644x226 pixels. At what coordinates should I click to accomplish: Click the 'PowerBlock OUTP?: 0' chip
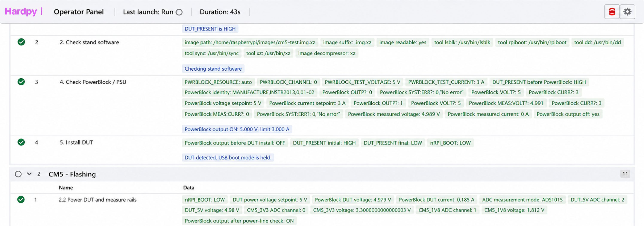tap(347, 93)
